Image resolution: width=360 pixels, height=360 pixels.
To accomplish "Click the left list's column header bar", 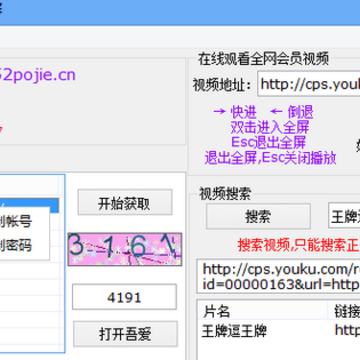I will [29, 184].
